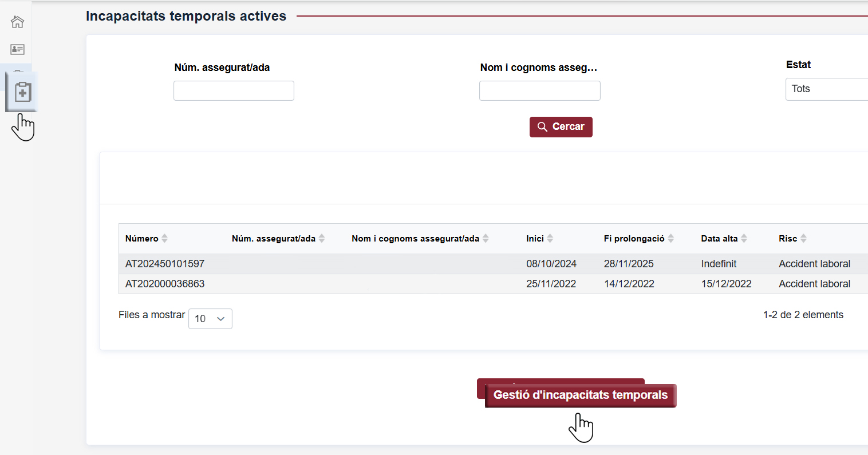Sort by Núm. assegurat/ada column arrows
Viewport: 868px width, 455px height.
[x=322, y=239]
